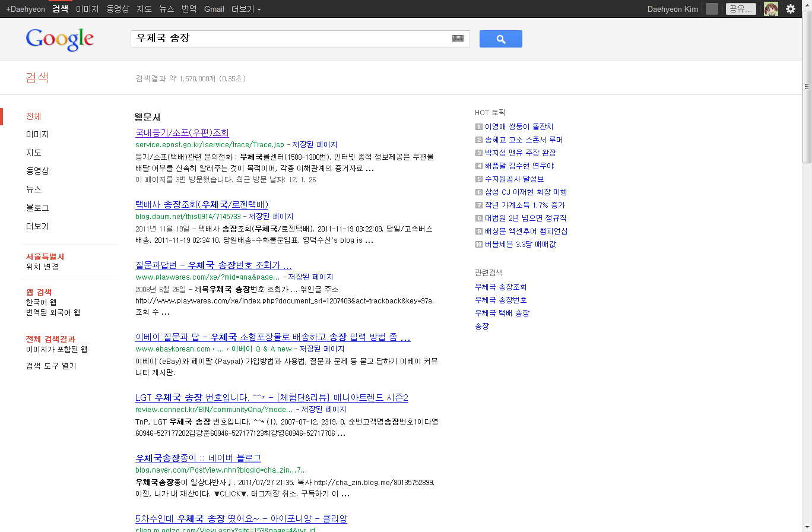Open hot topic 박지성 맨유 주장 완장
The image size is (812, 532).
tap(521, 153)
